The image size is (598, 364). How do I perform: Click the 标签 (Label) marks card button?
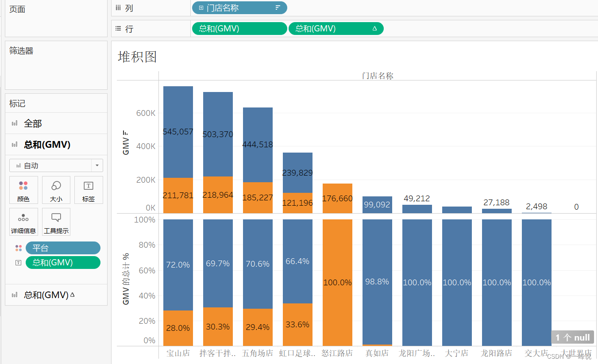[89, 190]
